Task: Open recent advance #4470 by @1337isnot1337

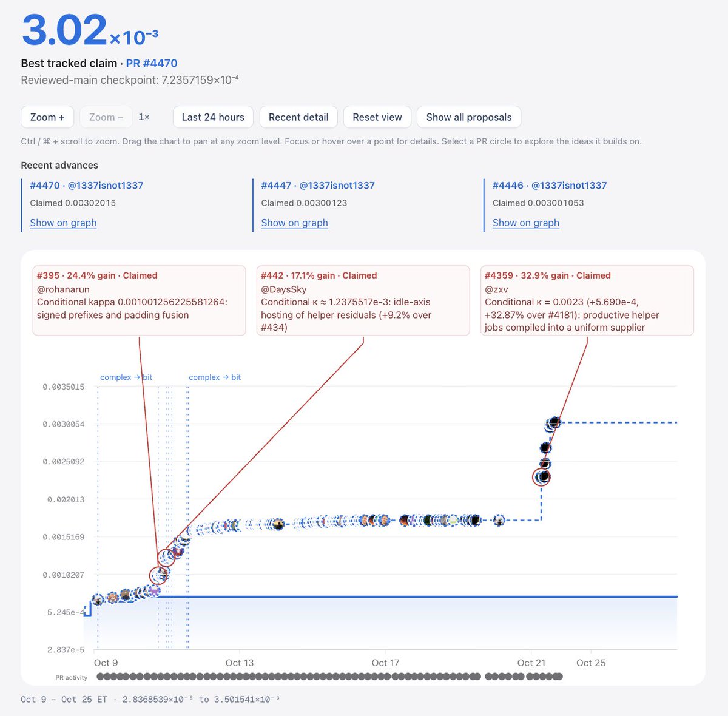Action: tap(87, 186)
